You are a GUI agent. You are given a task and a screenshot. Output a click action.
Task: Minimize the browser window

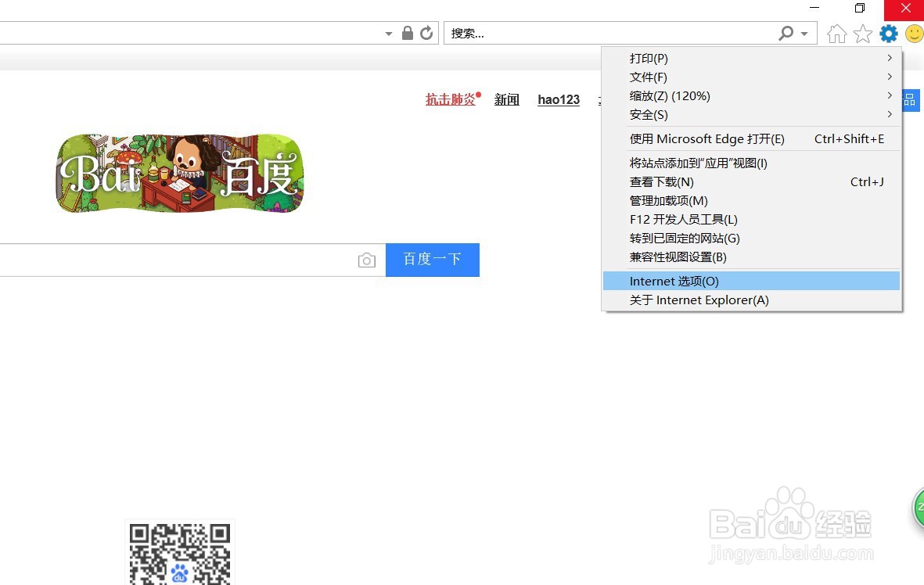(814, 9)
